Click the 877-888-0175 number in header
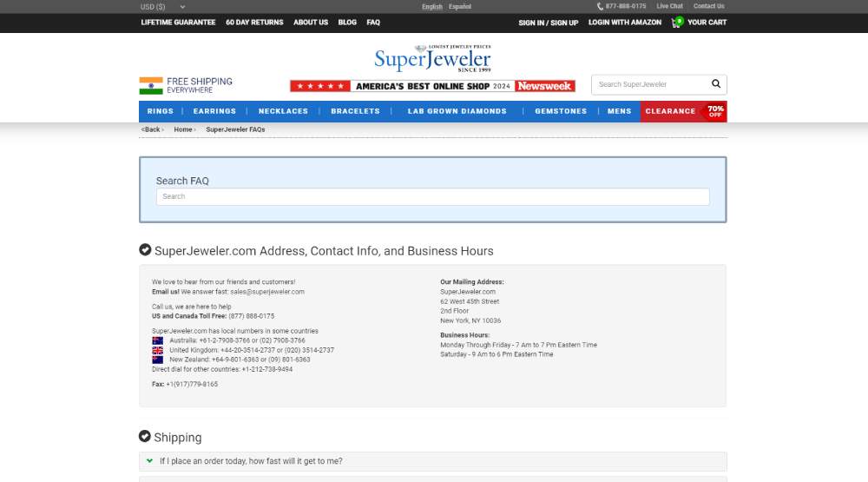 (x=626, y=6)
